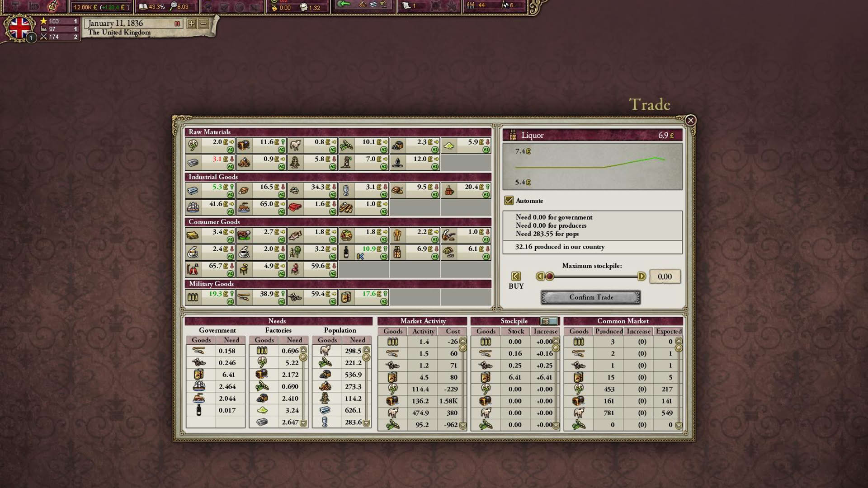Toggle AI automation on the Cotton tile

click(230, 150)
